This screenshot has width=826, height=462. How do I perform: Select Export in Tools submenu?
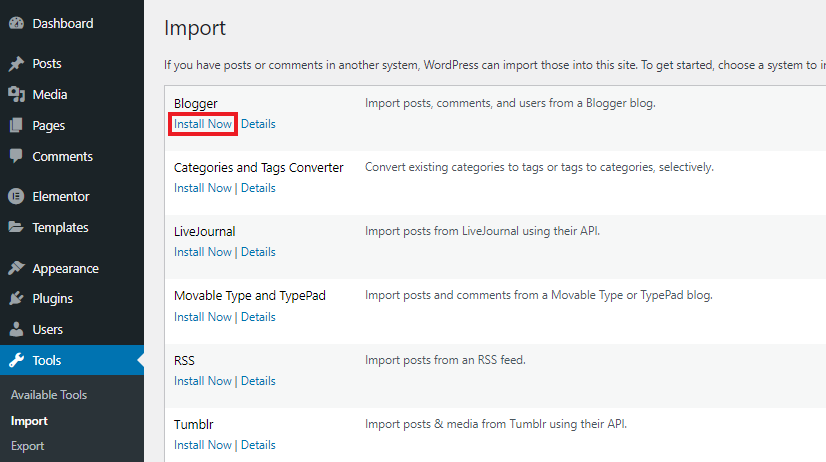pos(27,446)
